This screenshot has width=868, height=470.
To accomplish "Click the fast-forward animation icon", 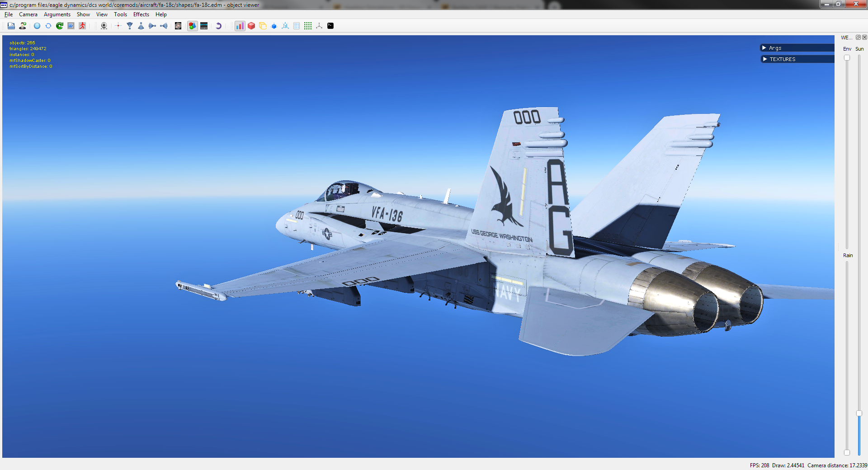I will [71, 26].
